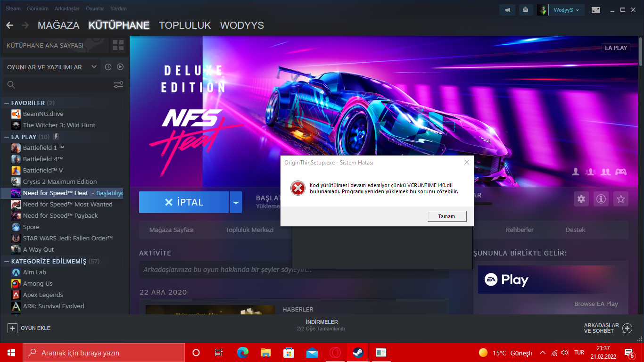Open the Rehberler link
Viewport: 644px width, 362px height.
coord(520,230)
